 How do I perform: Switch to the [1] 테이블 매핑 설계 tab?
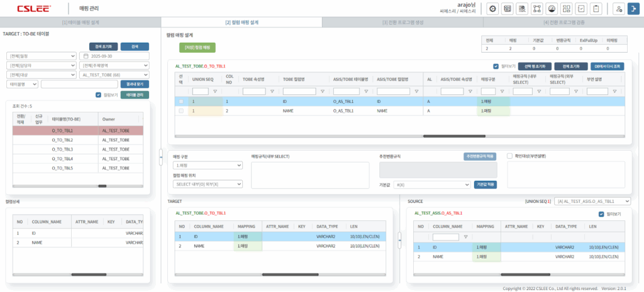[80, 22]
